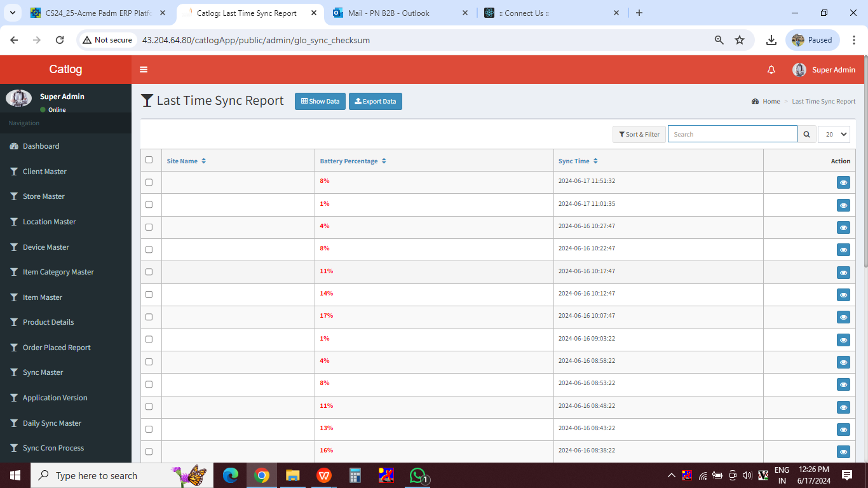The height and width of the screenshot is (488, 868).
Task: Bookmark this page with the star icon
Action: tap(740, 40)
